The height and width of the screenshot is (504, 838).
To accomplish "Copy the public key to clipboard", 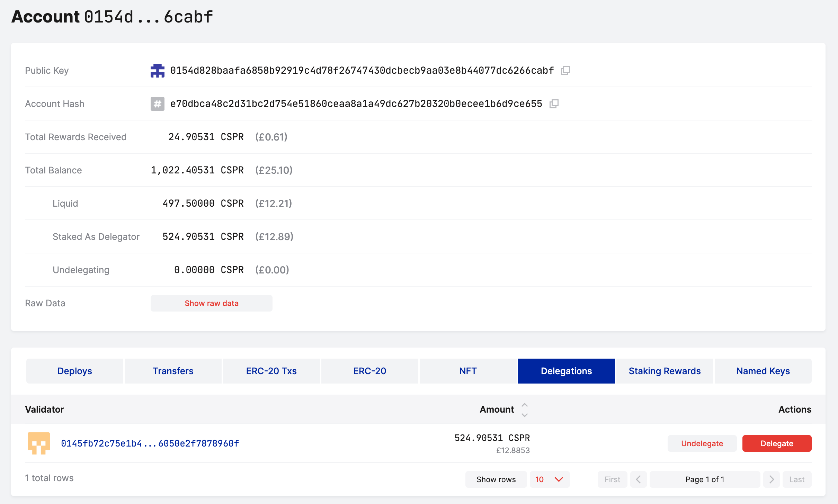I will pyautogui.click(x=565, y=71).
